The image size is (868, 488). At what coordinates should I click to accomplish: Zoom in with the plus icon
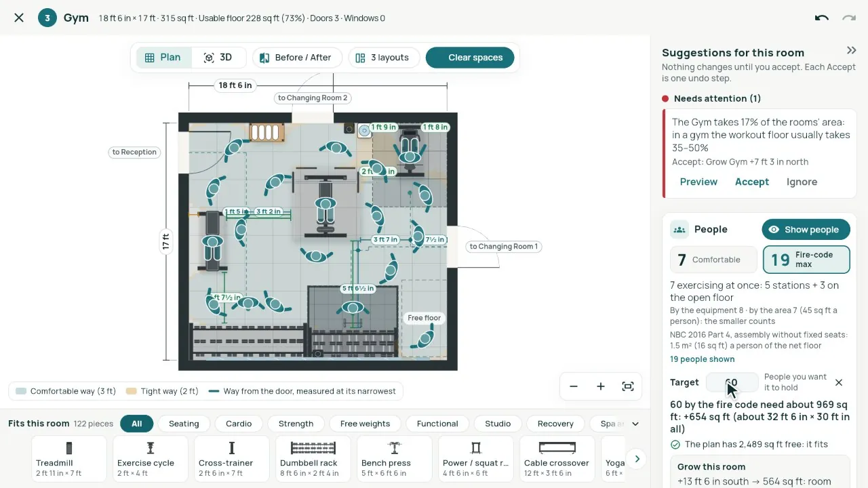point(601,386)
